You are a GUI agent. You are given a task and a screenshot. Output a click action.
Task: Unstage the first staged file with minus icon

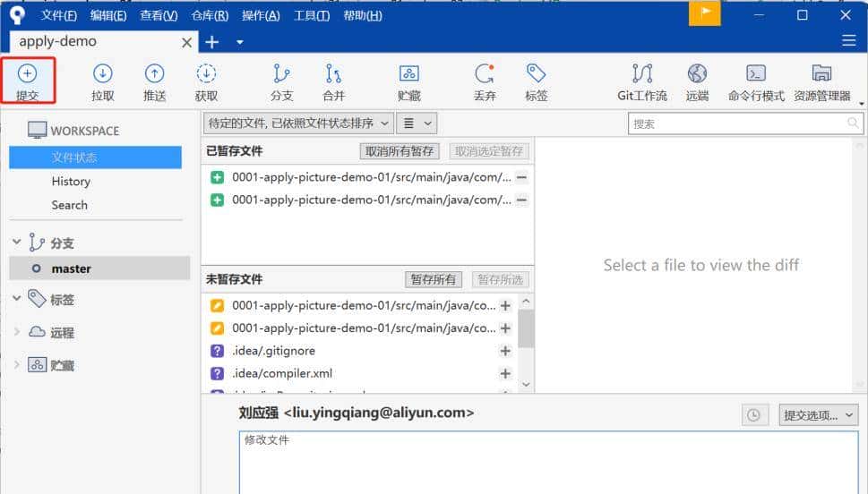(x=521, y=177)
